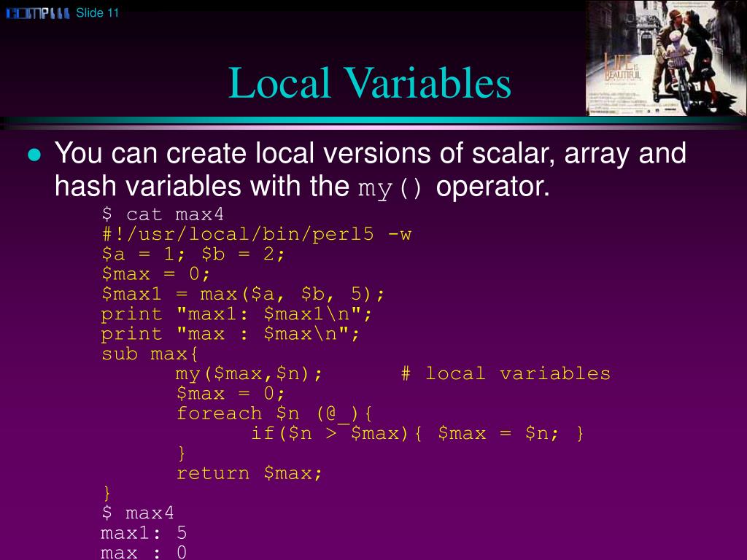This screenshot has height=560, width=747.
Task: Click the 'my($max,$n);' declaration
Action: pyautogui.click(x=249, y=374)
